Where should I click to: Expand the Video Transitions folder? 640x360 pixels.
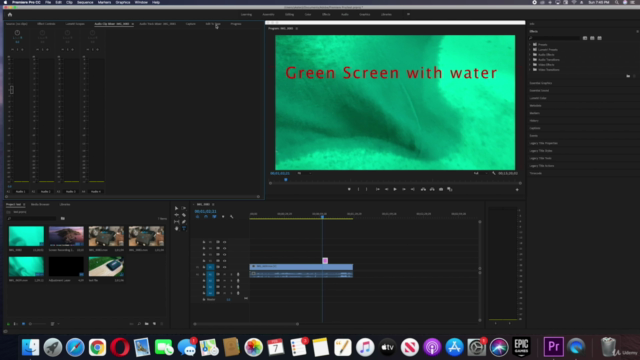click(530, 69)
